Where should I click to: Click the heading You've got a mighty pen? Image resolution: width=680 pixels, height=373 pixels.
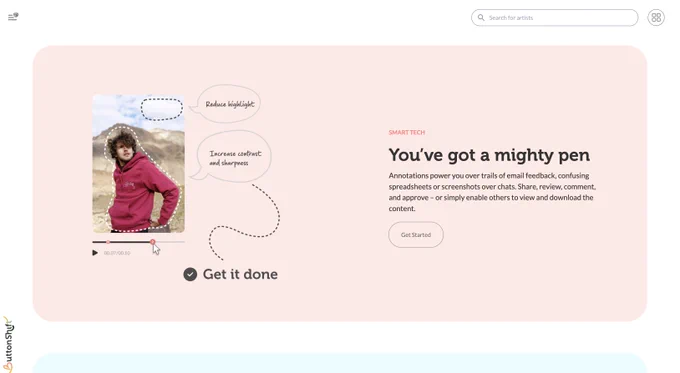tap(489, 155)
